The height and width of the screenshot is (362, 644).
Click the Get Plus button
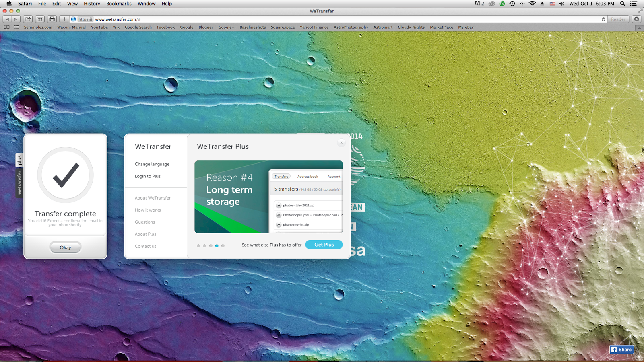point(324,245)
